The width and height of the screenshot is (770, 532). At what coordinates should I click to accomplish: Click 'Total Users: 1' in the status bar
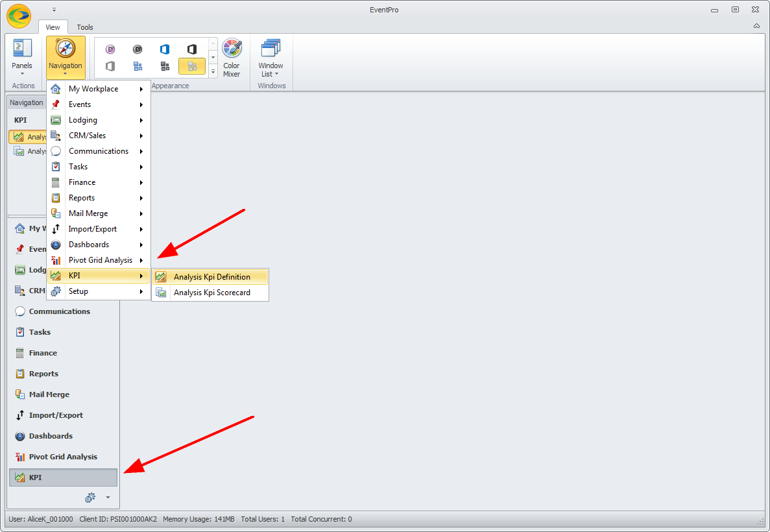(263, 519)
